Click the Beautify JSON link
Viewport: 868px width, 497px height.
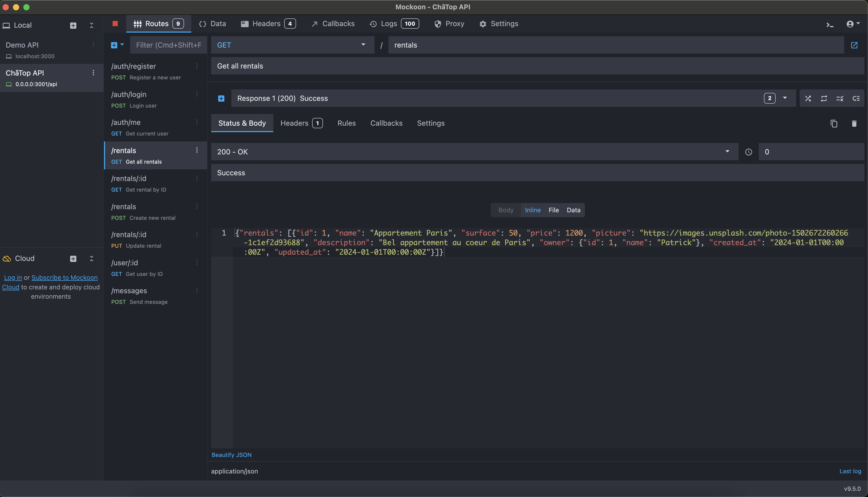232,455
